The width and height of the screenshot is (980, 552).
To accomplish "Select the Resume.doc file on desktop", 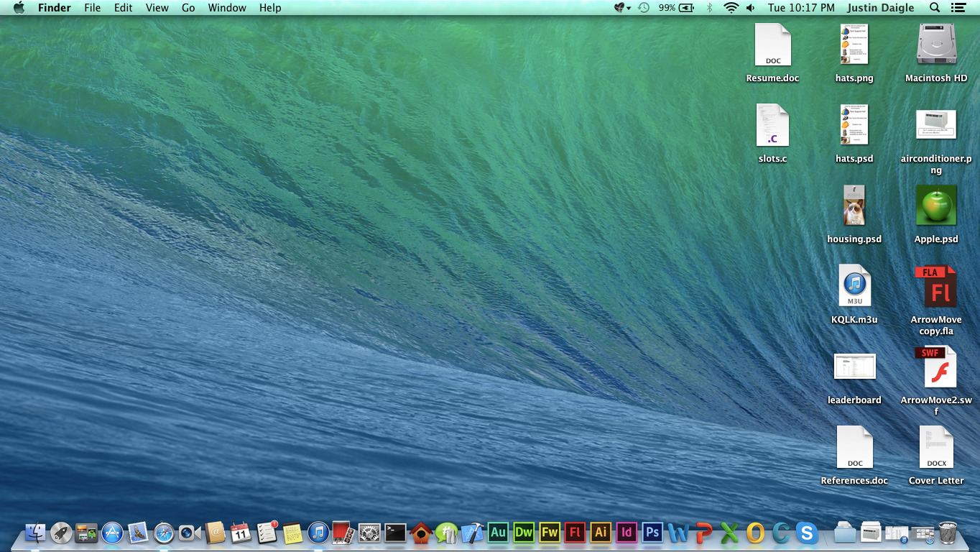I will pos(772,45).
